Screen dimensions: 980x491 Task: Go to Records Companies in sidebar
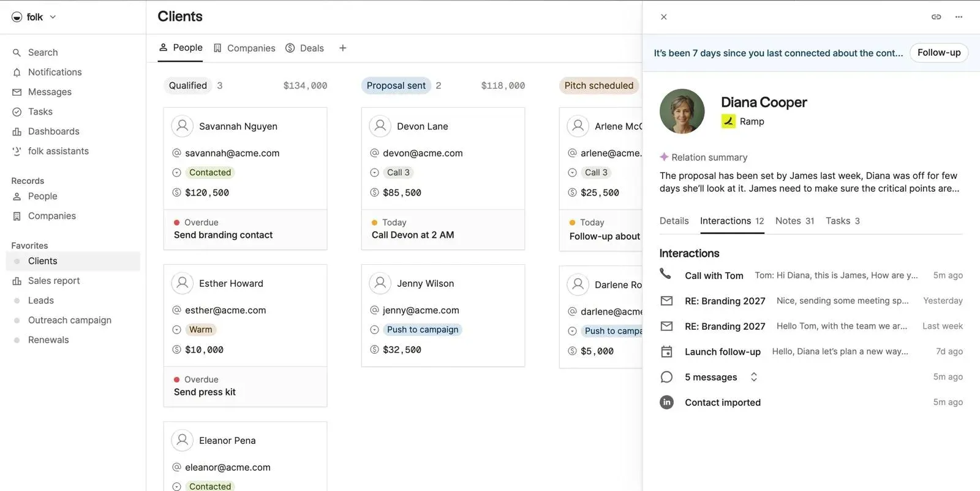(51, 216)
